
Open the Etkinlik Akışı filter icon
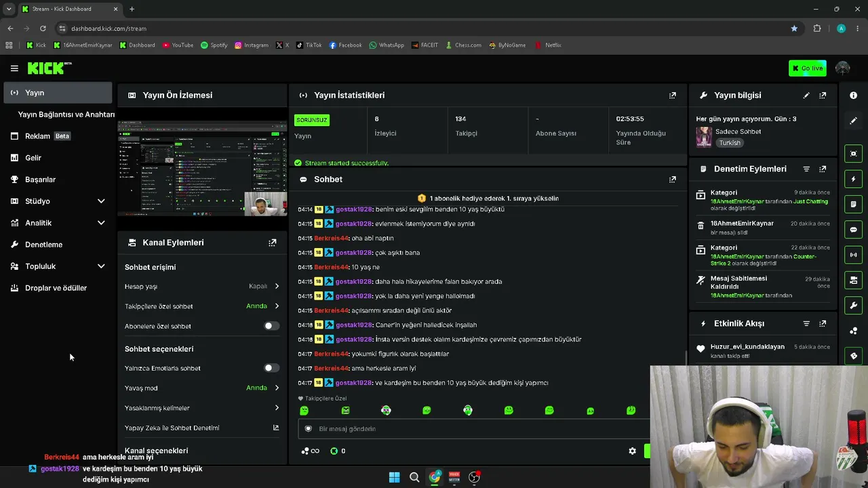tap(806, 324)
